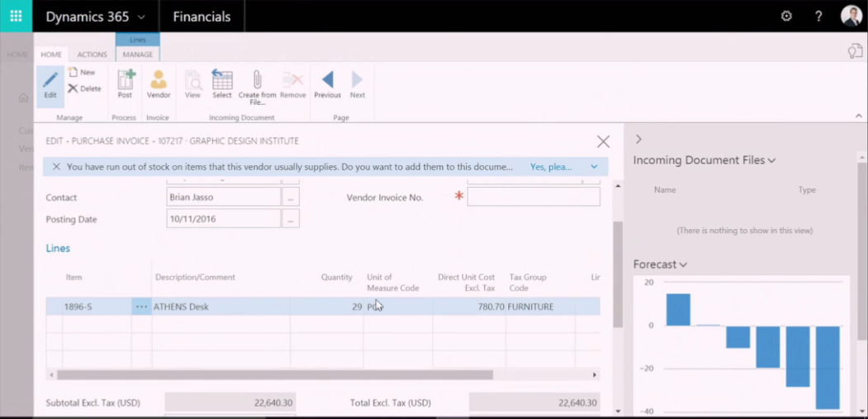Select direct unit cost 780.70
The image size is (868, 419).
pyautogui.click(x=469, y=307)
